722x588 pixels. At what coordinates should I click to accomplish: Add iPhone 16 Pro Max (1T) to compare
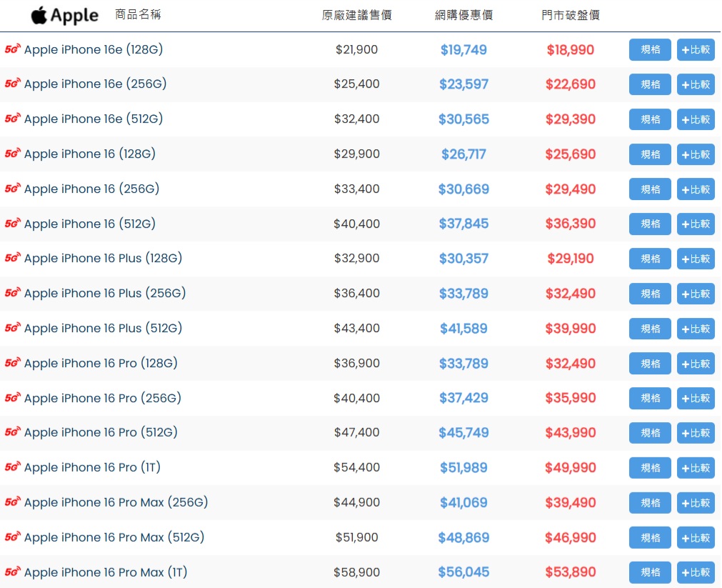pos(696,573)
